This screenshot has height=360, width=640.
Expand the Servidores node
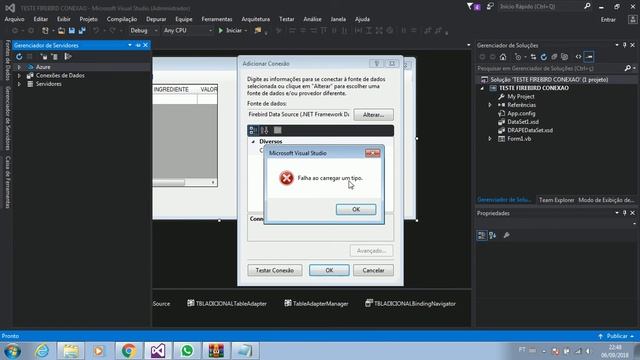point(19,84)
